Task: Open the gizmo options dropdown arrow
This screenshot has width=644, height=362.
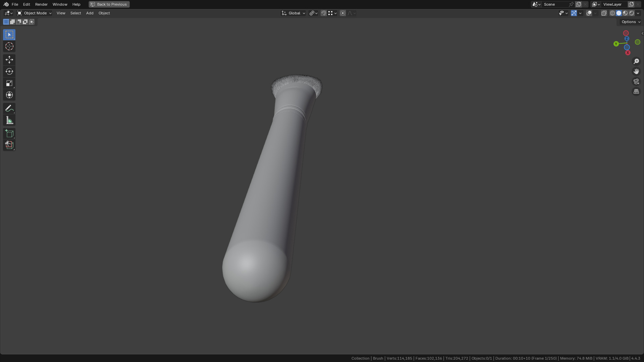Action: coord(580,13)
